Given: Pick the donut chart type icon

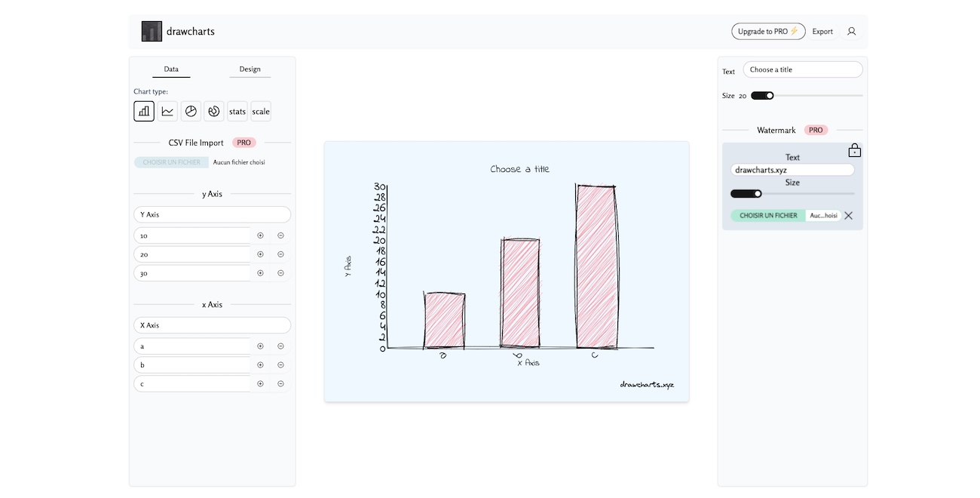Looking at the screenshot, I should click(x=214, y=111).
